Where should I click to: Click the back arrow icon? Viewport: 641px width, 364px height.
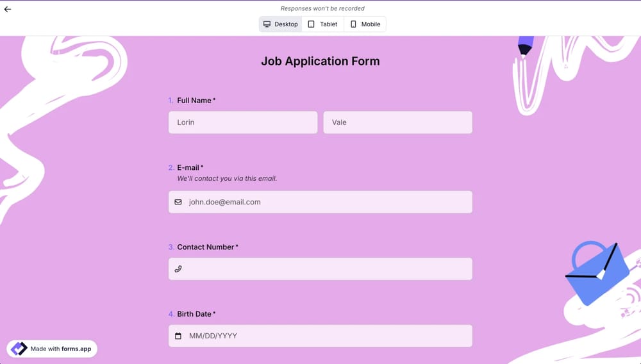click(x=8, y=9)
